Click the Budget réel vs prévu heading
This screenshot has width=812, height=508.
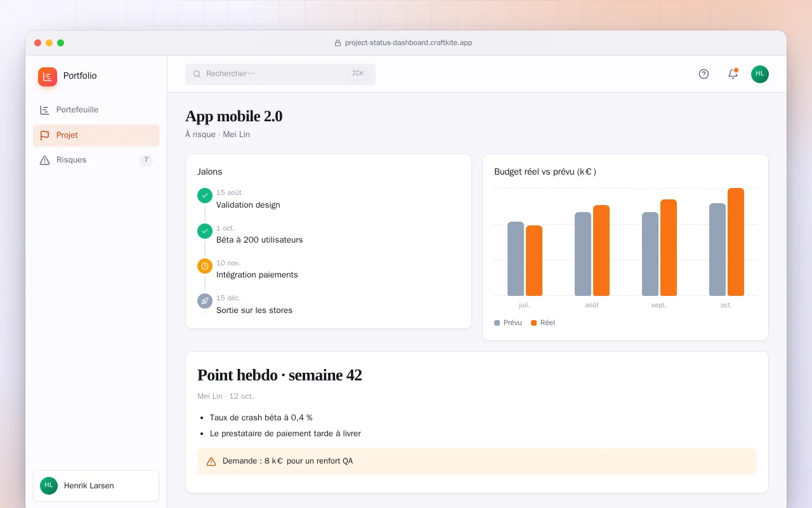coord(545,171)
